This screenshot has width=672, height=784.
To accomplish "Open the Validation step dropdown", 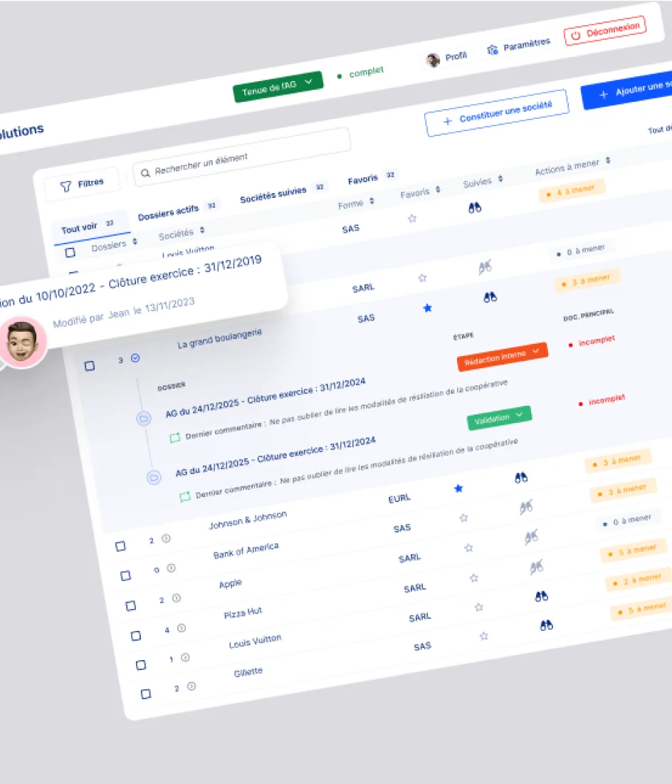I will [x=499, y=417].
